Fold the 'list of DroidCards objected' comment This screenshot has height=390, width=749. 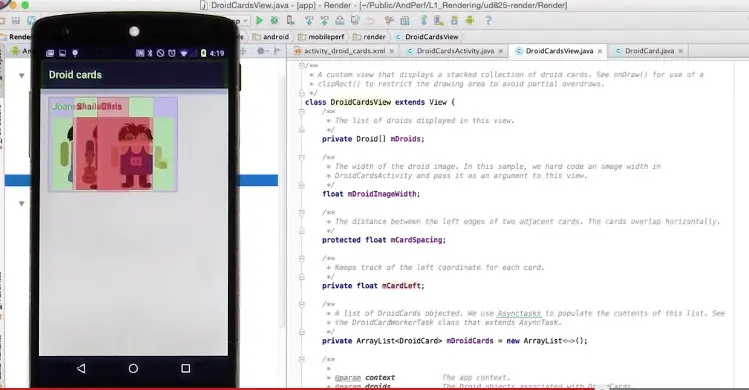click(301, 304)
